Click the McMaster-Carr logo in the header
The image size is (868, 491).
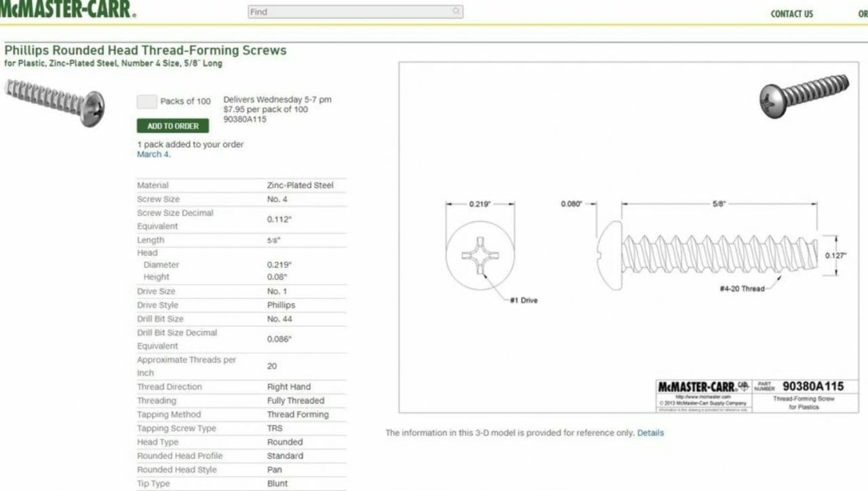tap(67, 9)
